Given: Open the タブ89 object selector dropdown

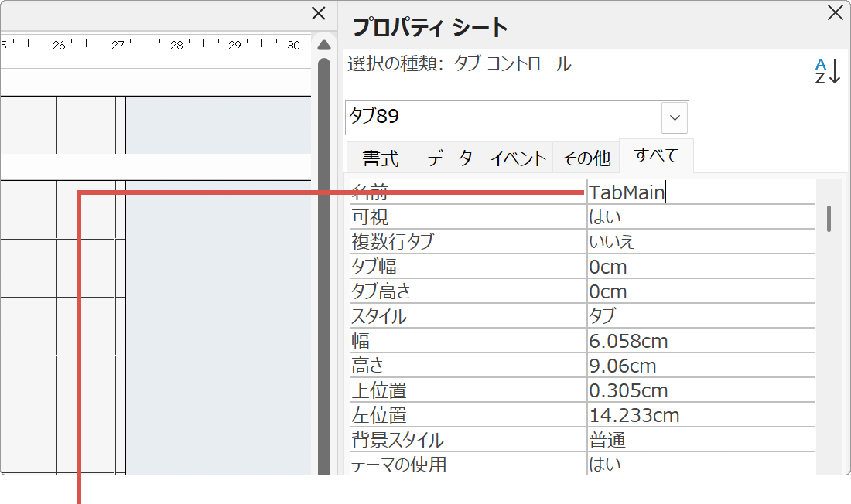Looking at the screenshot, I should point(675,117).
